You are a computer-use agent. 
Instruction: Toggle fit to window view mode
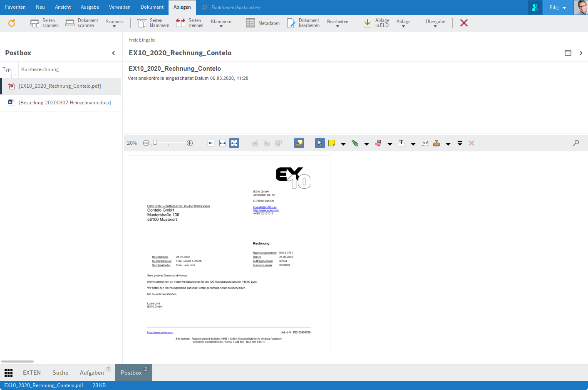[234, 143]
